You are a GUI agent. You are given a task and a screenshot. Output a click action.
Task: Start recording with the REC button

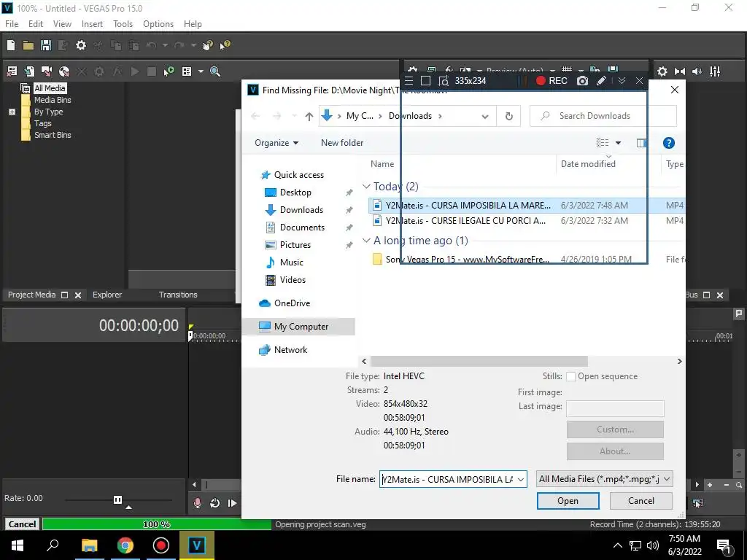click(551, 81)
